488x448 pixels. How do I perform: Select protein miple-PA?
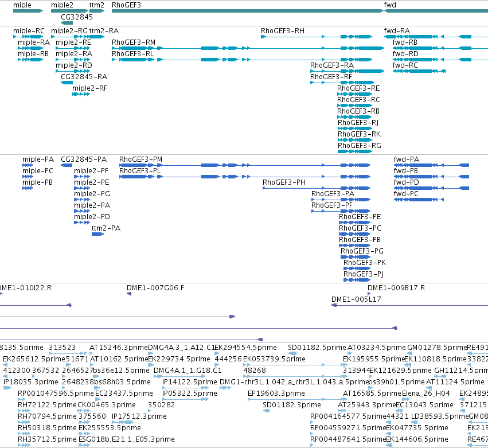click(28, 165)
